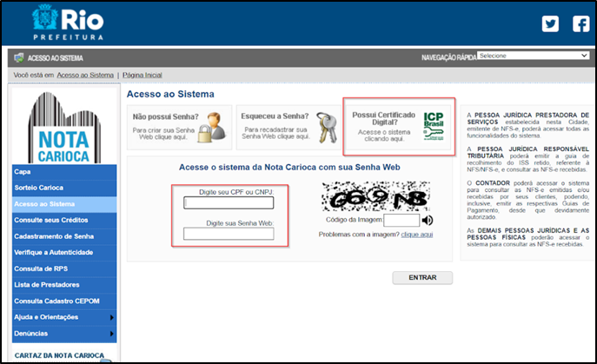
Task: Click 'Para recadastrar sua Senha Web' text
Action: click(275, 133)
